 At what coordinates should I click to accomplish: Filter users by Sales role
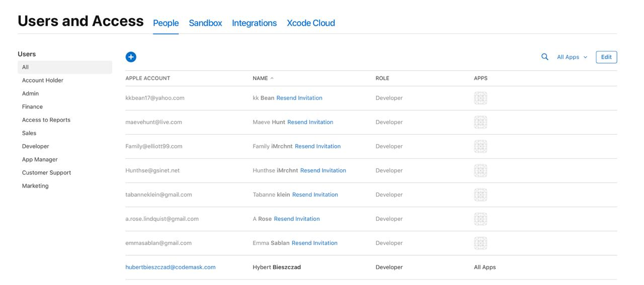point(29,133)
